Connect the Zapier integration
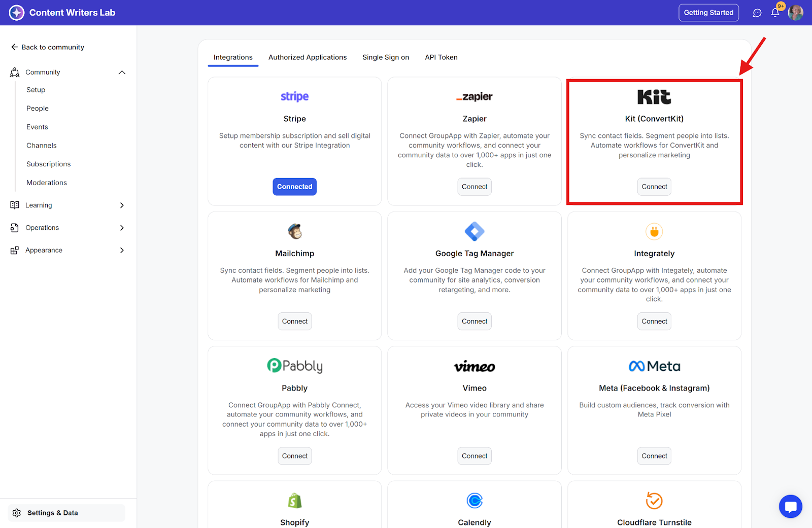Screen dimensions: 812x528 [475, 187]
